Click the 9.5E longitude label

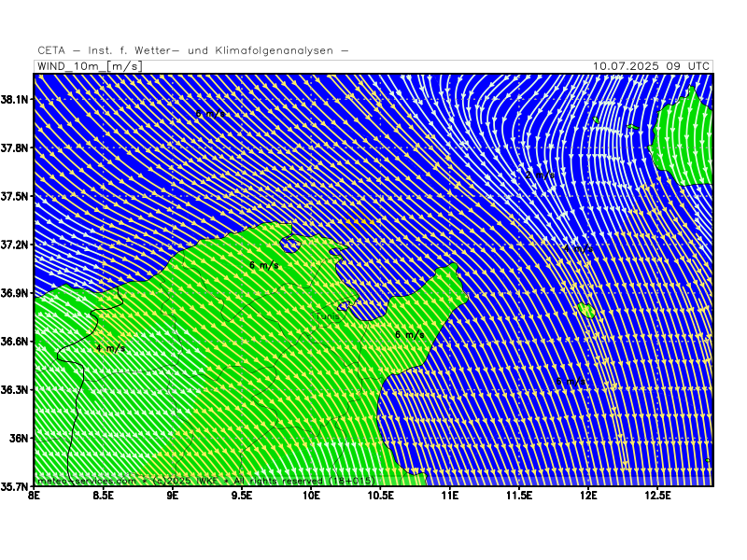point(242,496)
